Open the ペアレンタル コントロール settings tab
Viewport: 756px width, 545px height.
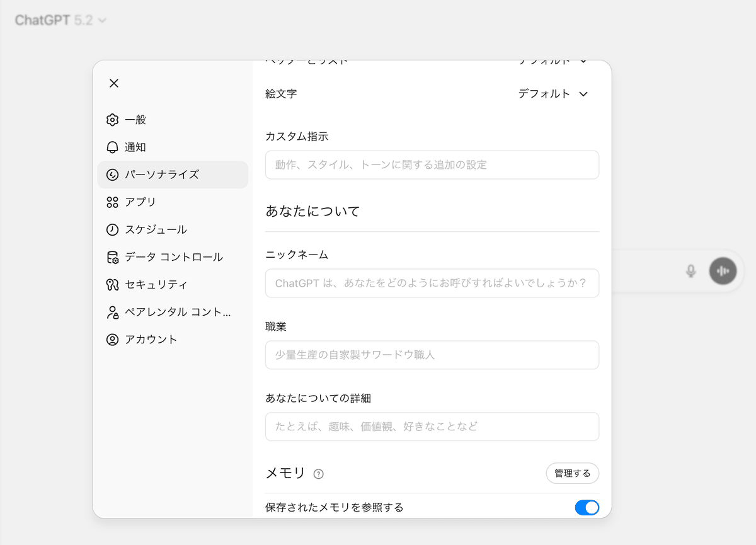[173, 312]
